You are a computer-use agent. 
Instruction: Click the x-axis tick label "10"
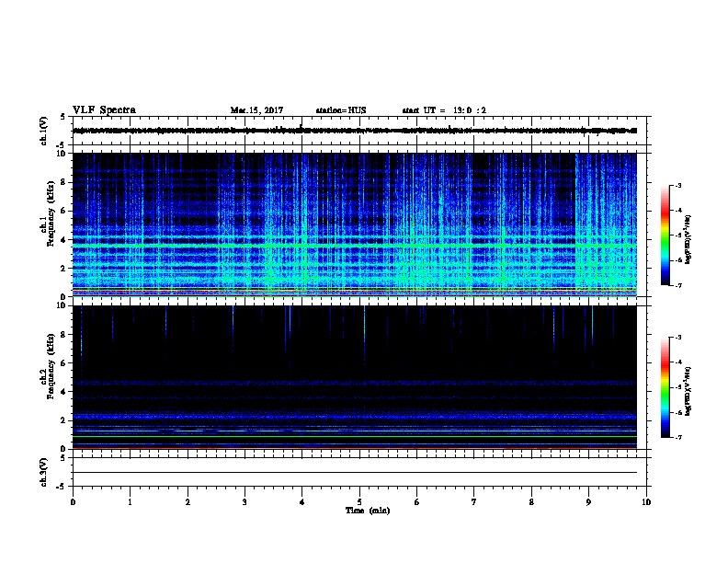click(x=646, y=501)
